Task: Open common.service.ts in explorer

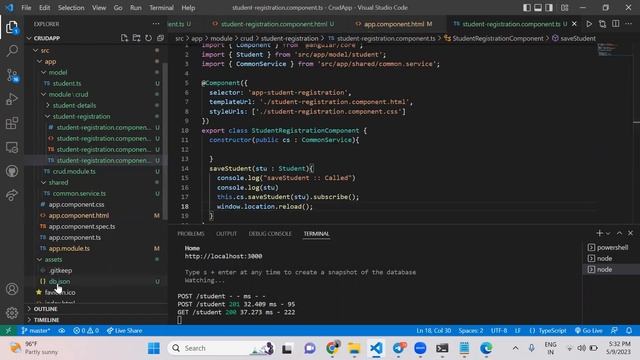Action: tap(79, 193)
